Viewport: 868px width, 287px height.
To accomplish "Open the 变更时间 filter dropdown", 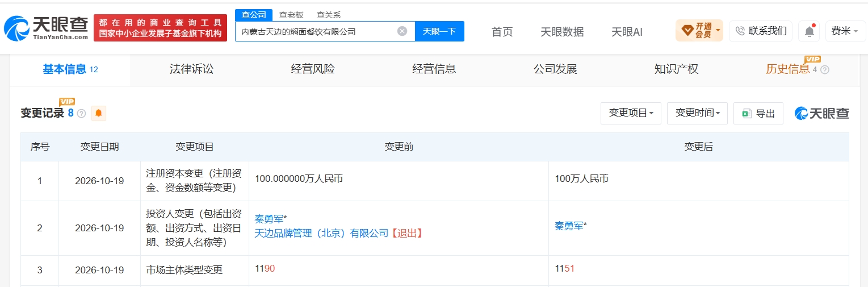I will 697,113.
